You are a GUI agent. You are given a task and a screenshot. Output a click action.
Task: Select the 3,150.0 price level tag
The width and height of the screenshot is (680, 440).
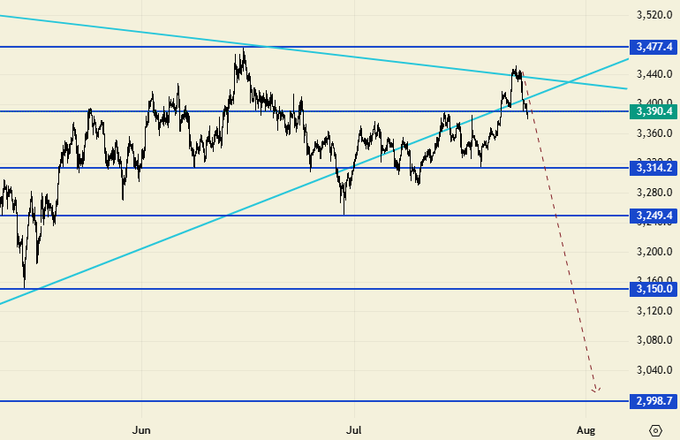(655, 289)
